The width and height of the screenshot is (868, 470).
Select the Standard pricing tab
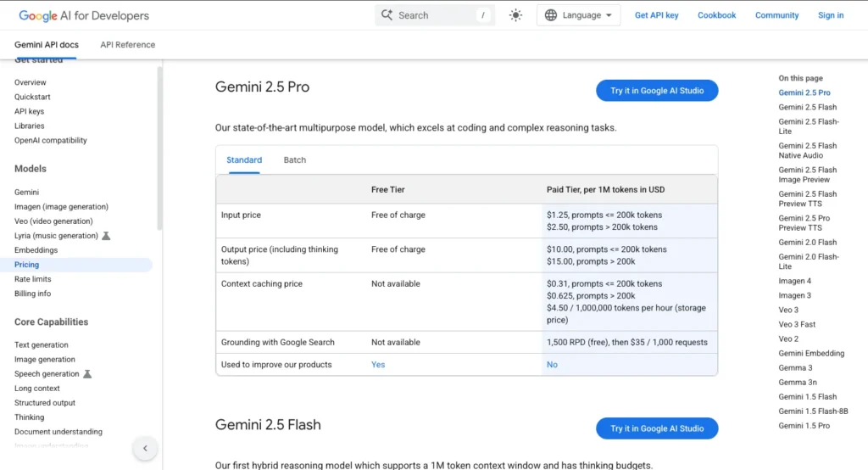coord(244,159)
